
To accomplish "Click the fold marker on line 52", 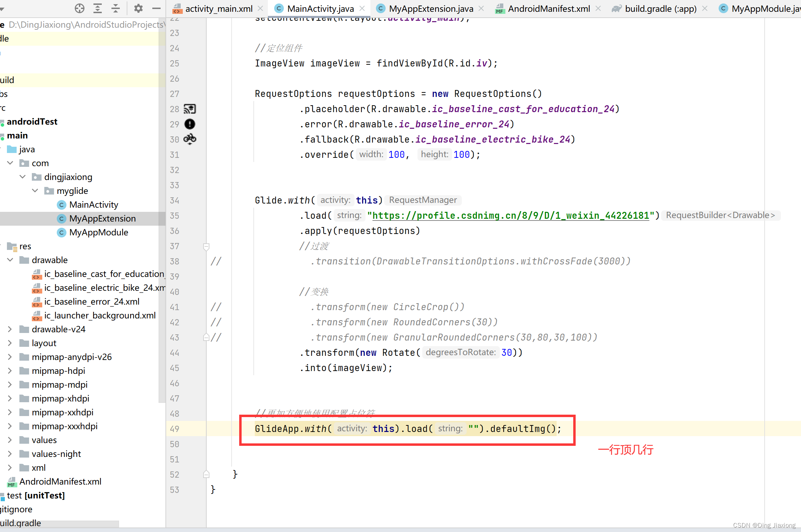I will [206, 474].
